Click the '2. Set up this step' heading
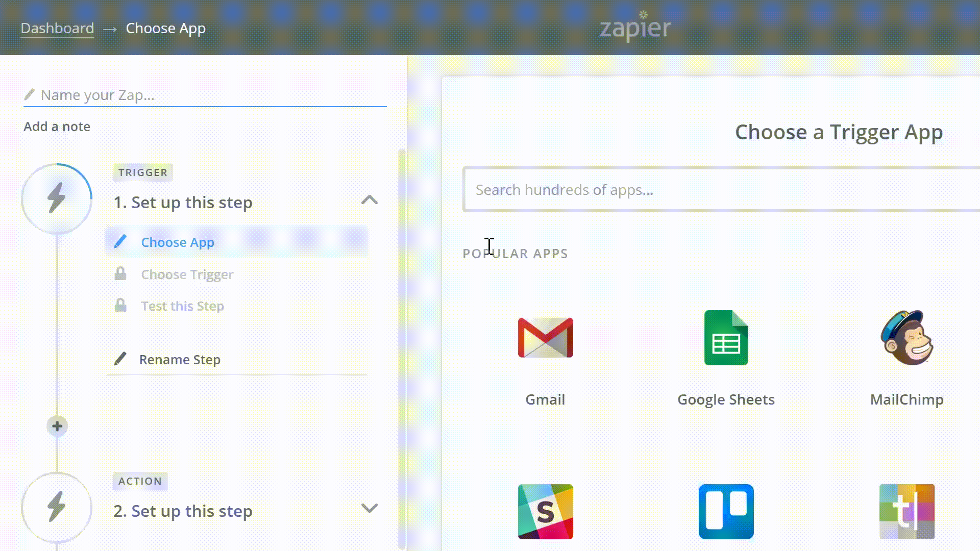 [183, 511]
